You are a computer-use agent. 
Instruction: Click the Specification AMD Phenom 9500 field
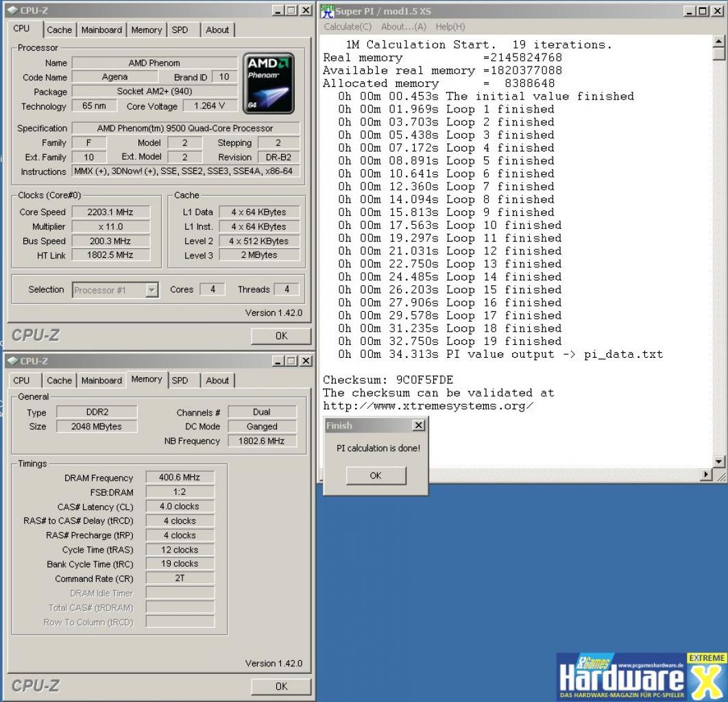185,128
